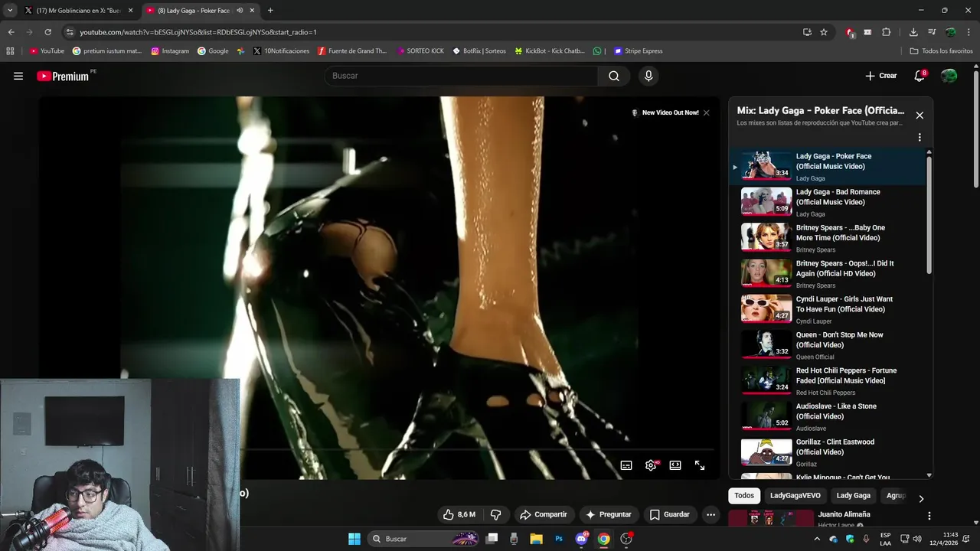Open the Todos los favoritos folder
Screen dimensions: 980x551
pos(941,51)
